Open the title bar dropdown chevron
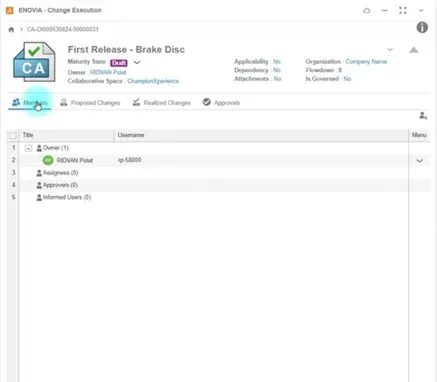Image resolution: width=437 pixels, height=382 pixels. [421, 11]
